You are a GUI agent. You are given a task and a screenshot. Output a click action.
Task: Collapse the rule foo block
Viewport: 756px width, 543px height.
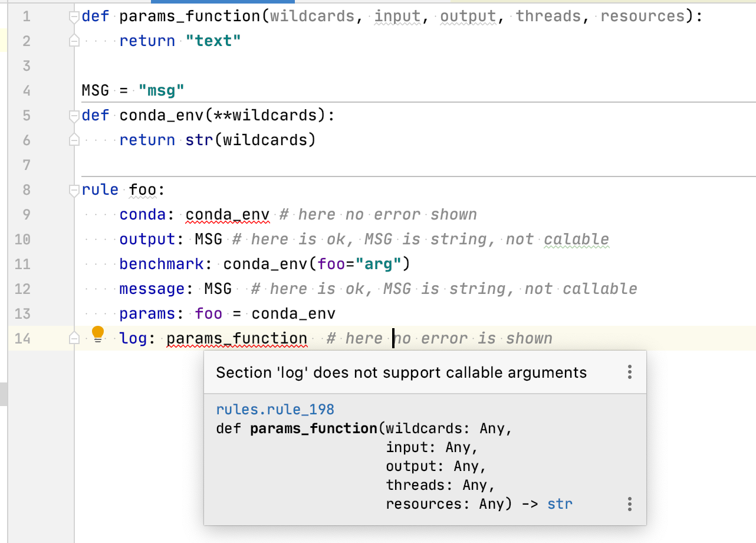pos(73,189)
